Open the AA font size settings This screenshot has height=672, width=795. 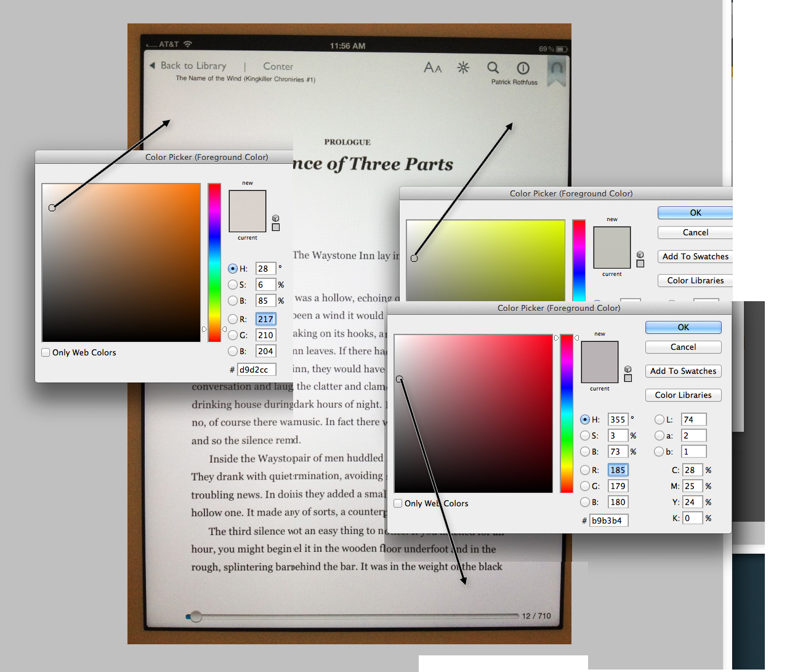[x=433, y=68]
